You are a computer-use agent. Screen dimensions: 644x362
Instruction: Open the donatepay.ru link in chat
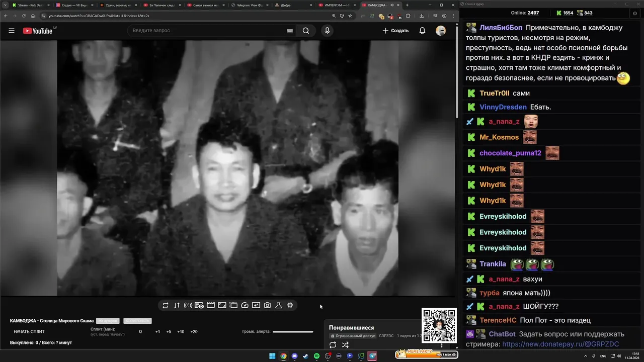point(560,344)
